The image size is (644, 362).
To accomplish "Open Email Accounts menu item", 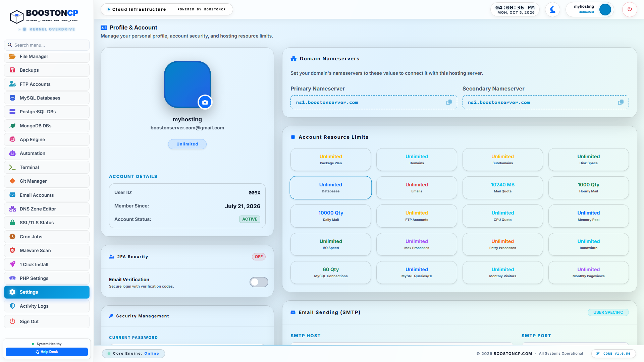I will pyautogui.click(x=47, y=195).
